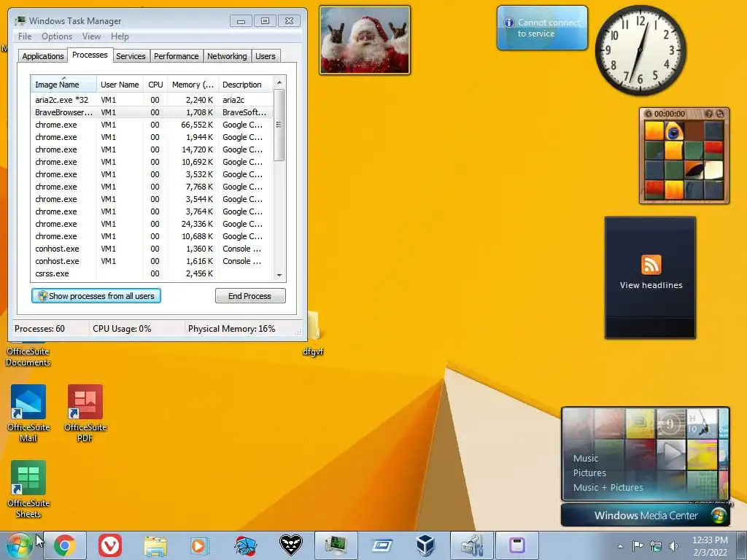The height and width of the screenshot is (560, 747).
Task: Click the analog clock gadget
Action: click(x=640, y=50)
